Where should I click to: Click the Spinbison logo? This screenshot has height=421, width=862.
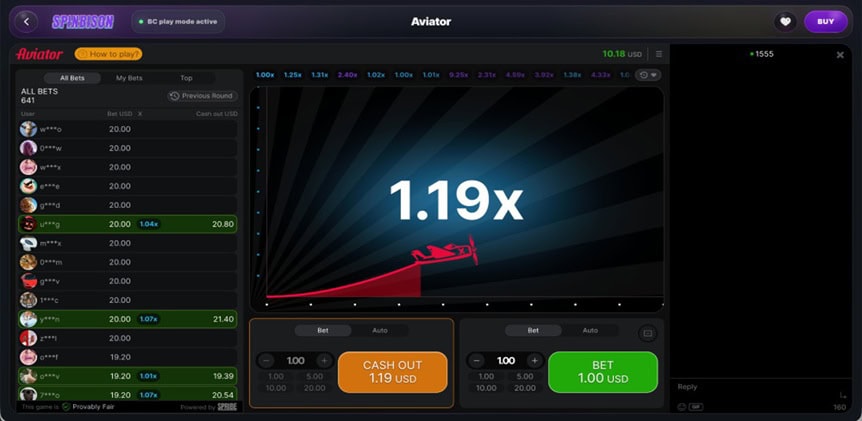point(83,22)
